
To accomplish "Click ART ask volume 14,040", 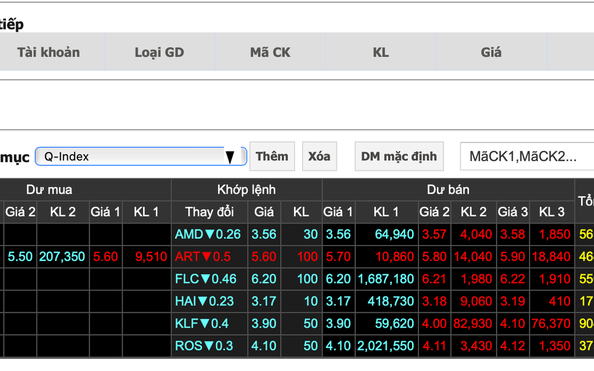I will click(x=474, y=257).
